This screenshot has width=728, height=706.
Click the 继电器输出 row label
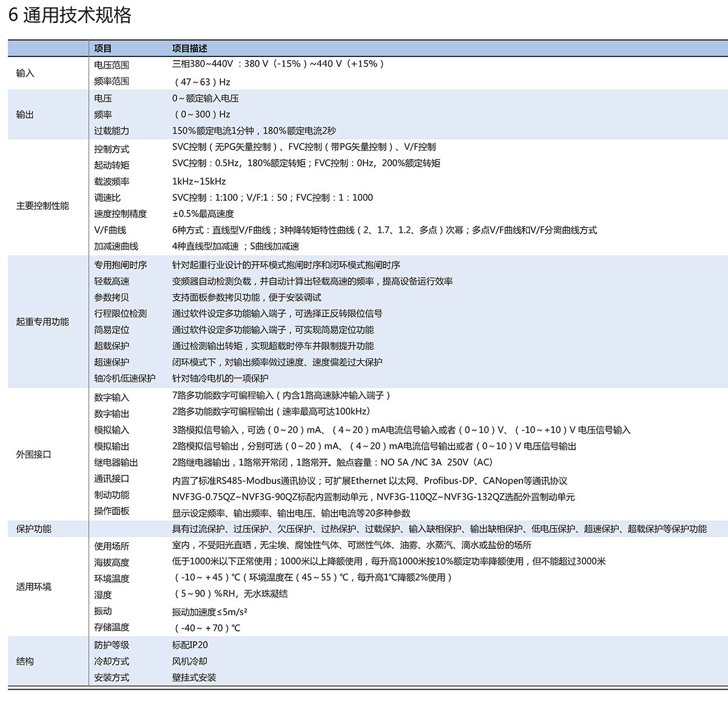(x=116, y=462)
